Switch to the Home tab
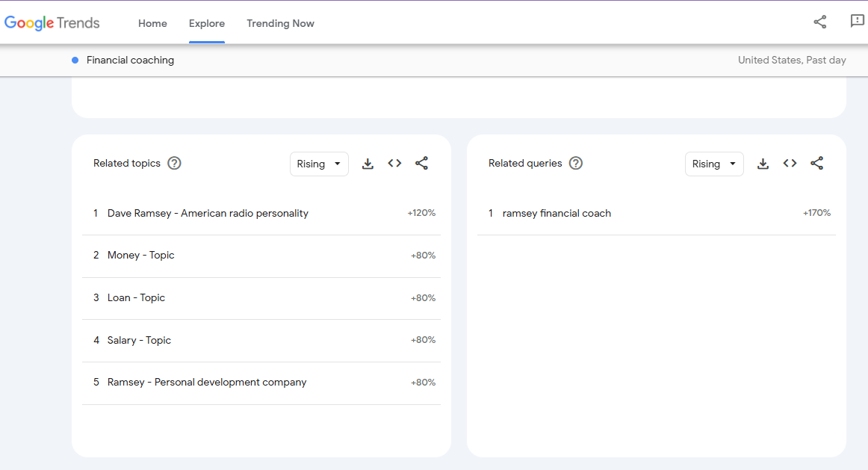This screenshot has width=868, height=470. pos(152,23)
